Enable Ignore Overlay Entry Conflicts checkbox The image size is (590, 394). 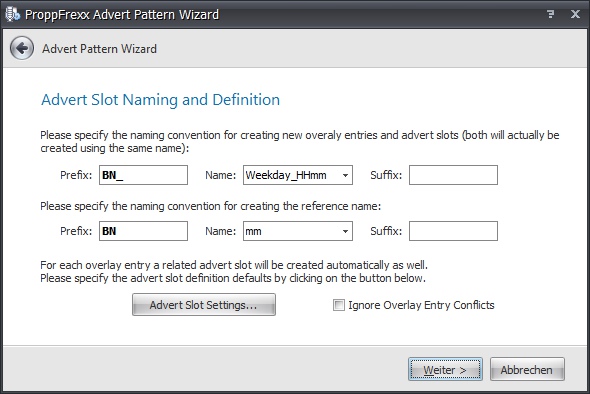[x=338, y=305]
